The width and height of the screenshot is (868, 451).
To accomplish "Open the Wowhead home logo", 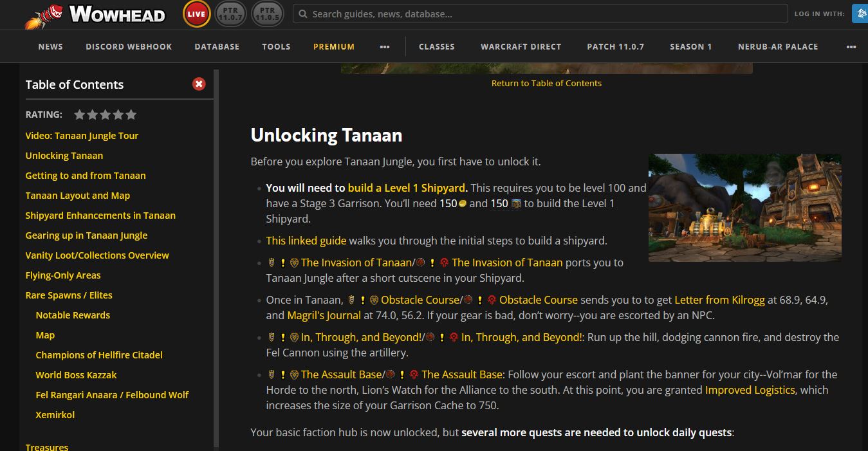I will [x=95, y=15].
